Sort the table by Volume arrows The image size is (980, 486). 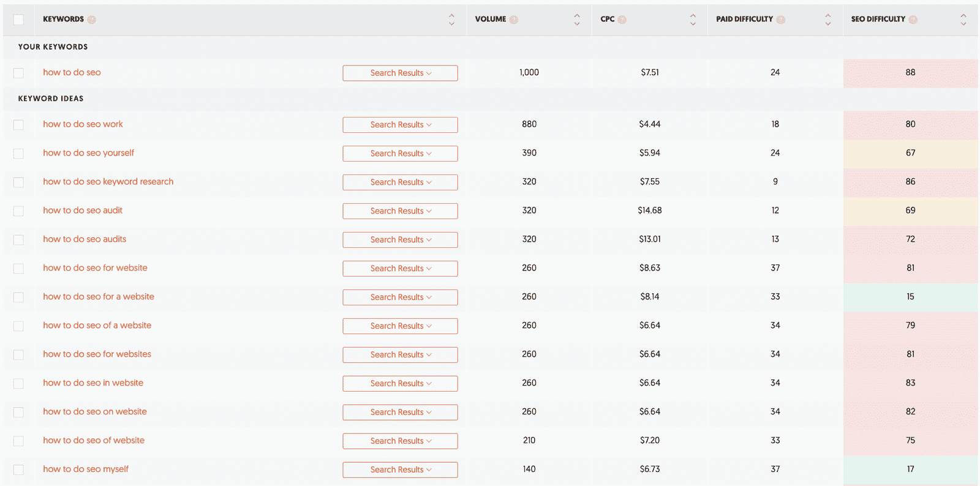(x=576, y=20)
